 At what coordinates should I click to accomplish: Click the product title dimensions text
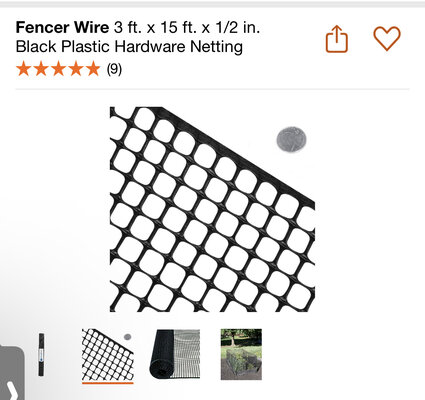click(187, 28)
